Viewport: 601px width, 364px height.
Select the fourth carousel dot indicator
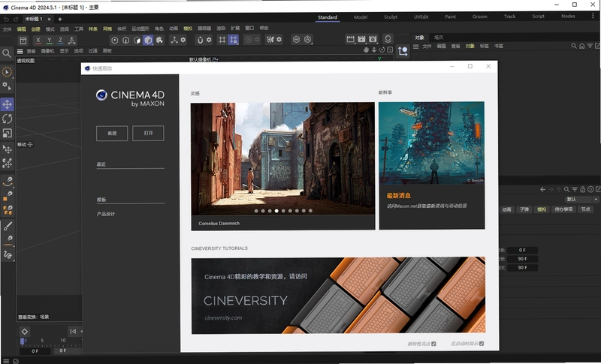[276, 211]
